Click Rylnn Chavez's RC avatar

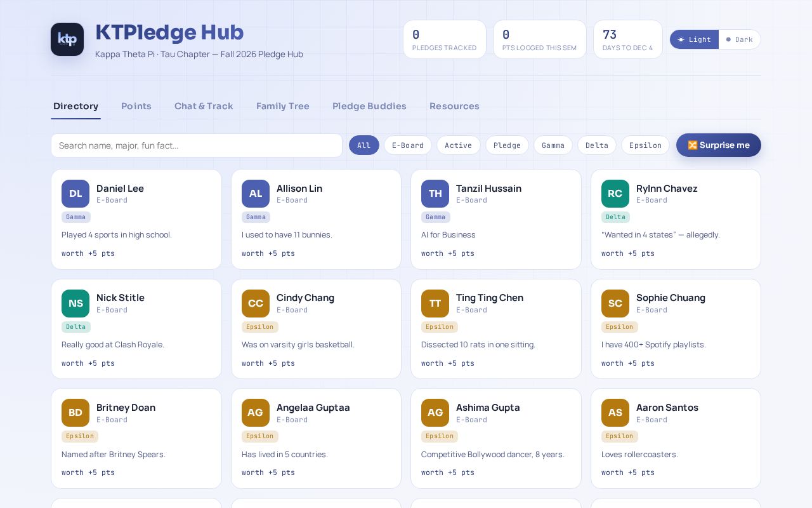(615, 194)
